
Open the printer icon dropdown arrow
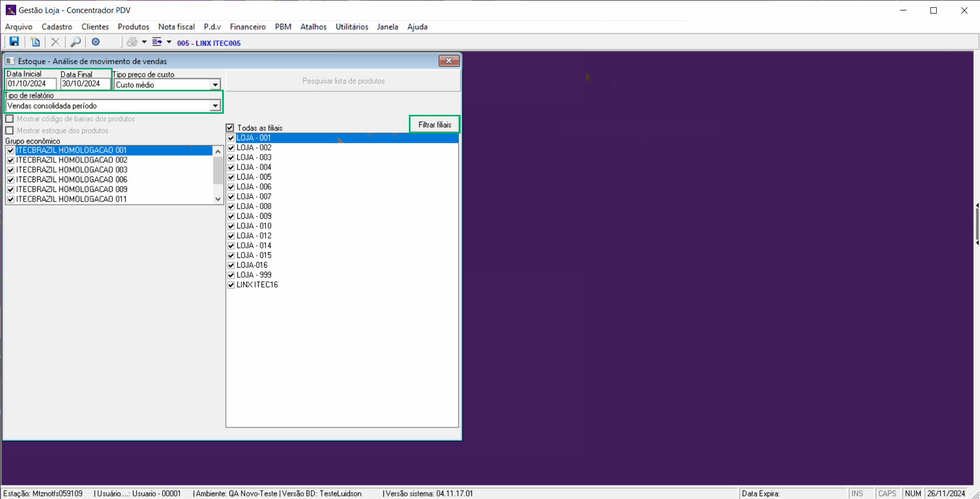pyautogui.click(x=144, y=42)
